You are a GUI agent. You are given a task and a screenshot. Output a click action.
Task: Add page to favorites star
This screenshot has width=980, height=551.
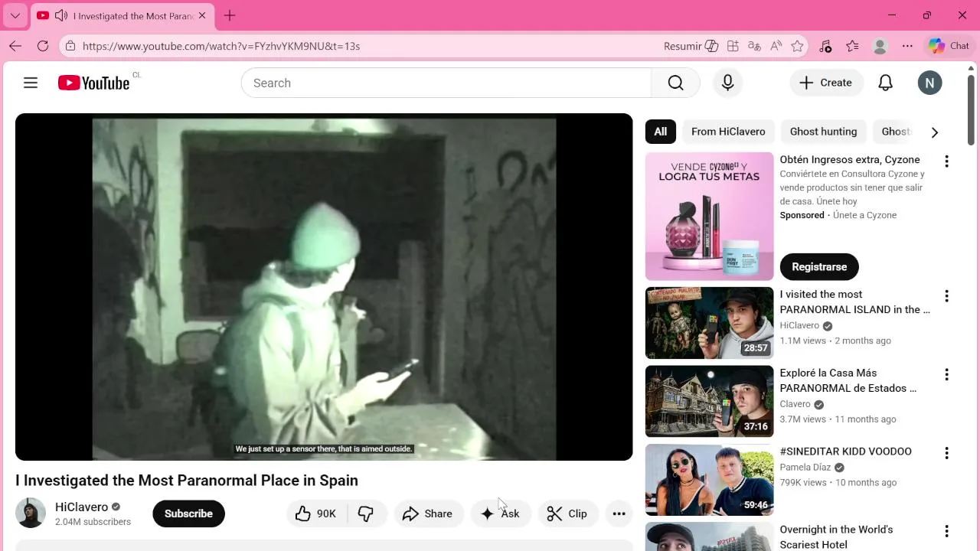[x=797, y=46]
